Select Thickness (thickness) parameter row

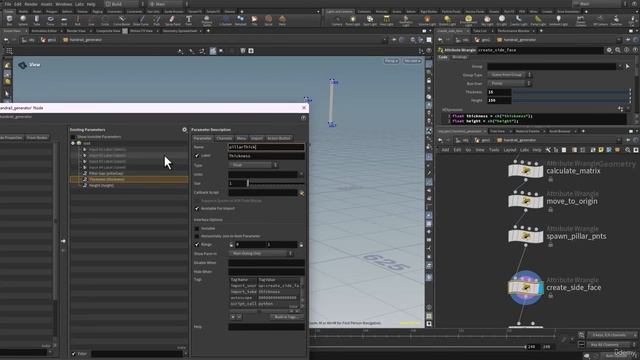(129, 179)
